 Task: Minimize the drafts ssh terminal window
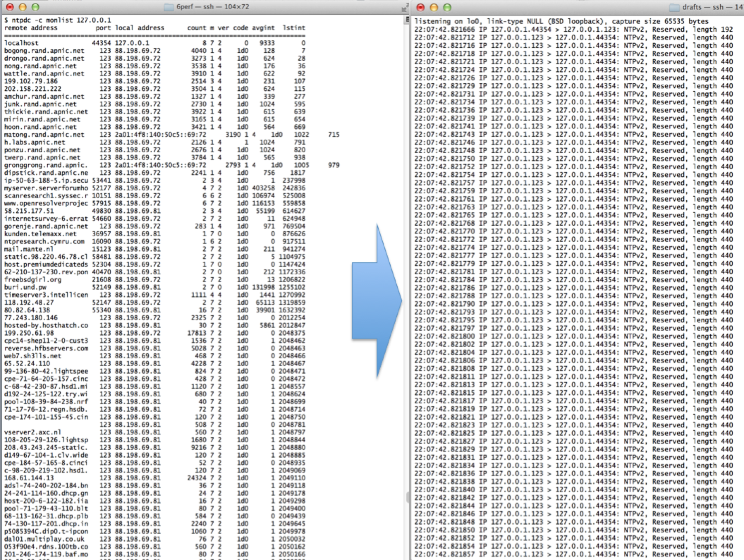tap(434, 7)
